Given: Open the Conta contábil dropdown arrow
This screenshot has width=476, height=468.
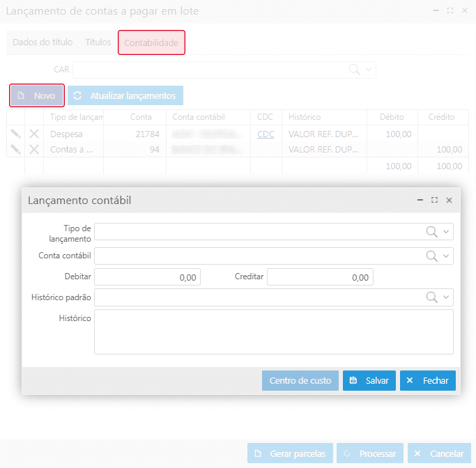Looking at the screenshot, I should click(447, 256).
